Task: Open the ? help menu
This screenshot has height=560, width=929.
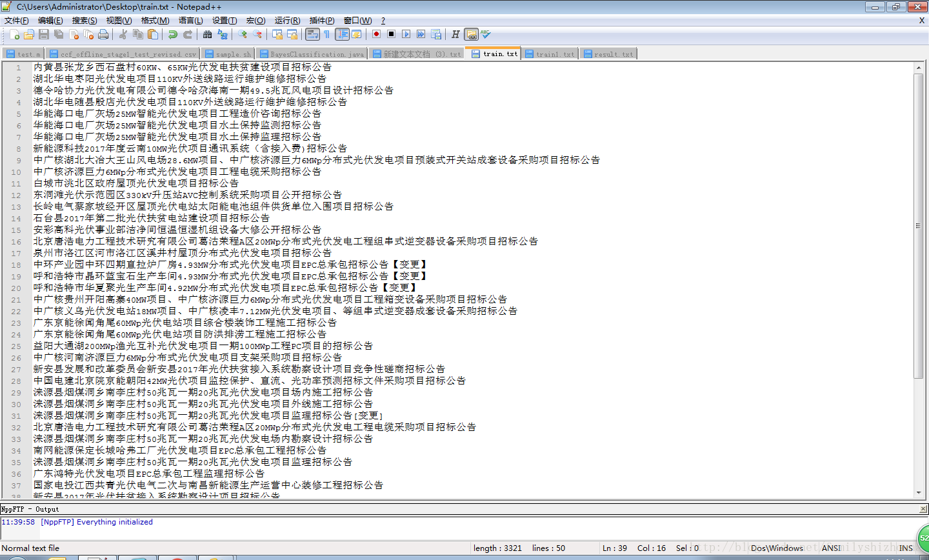Action: (383, 21)
